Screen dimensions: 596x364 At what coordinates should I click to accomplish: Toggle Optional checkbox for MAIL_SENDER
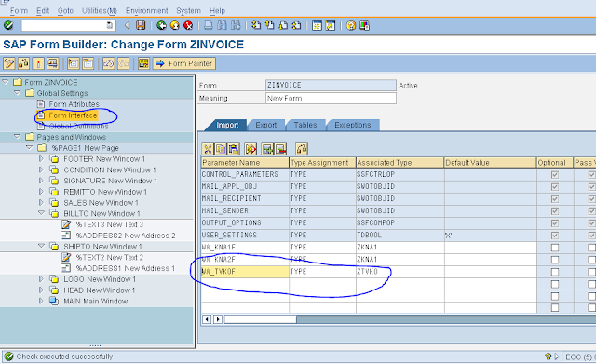point(555,211)
